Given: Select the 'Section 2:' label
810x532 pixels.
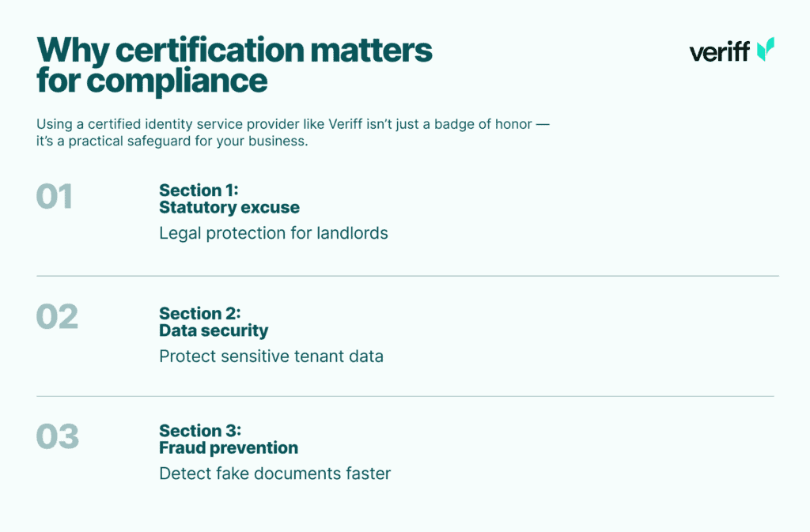Looking at the screenshot, I should pos(200,313).
